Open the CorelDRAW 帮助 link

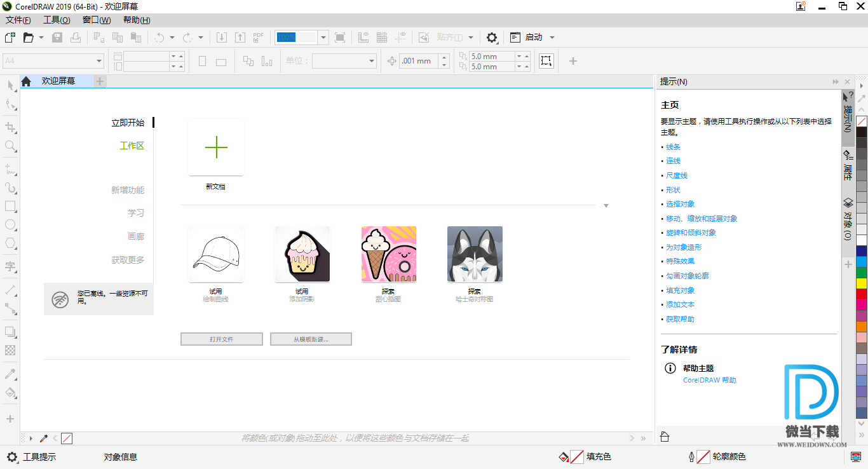(x=709, y=380)
